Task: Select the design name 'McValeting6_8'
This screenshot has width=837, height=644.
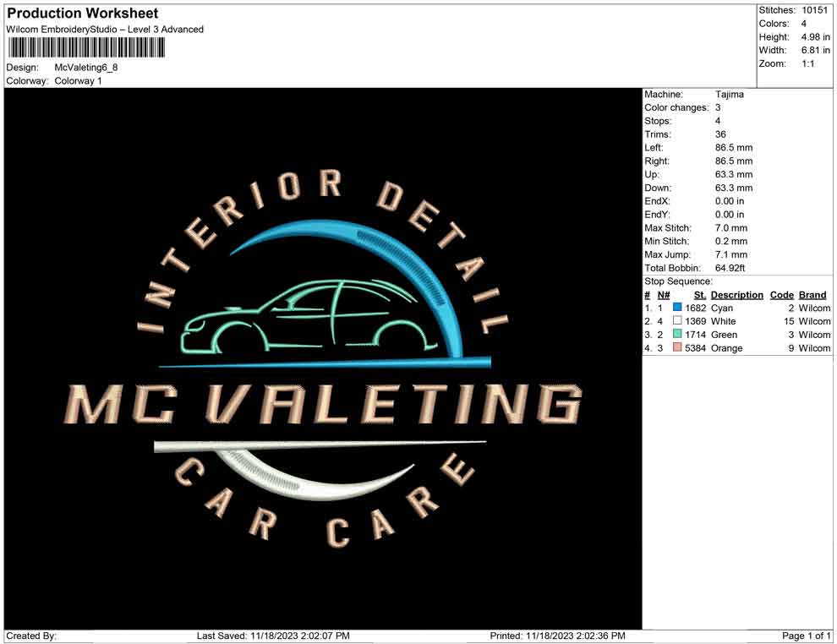Action: pos(86,68)
